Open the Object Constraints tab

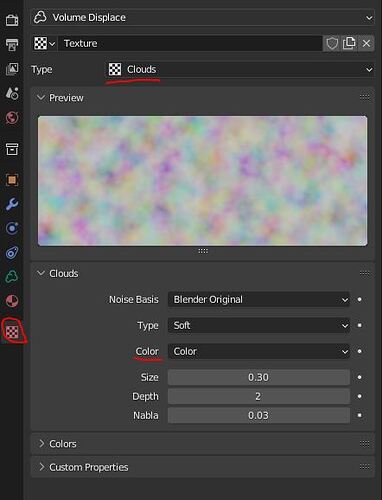click(x=12, y=253)
